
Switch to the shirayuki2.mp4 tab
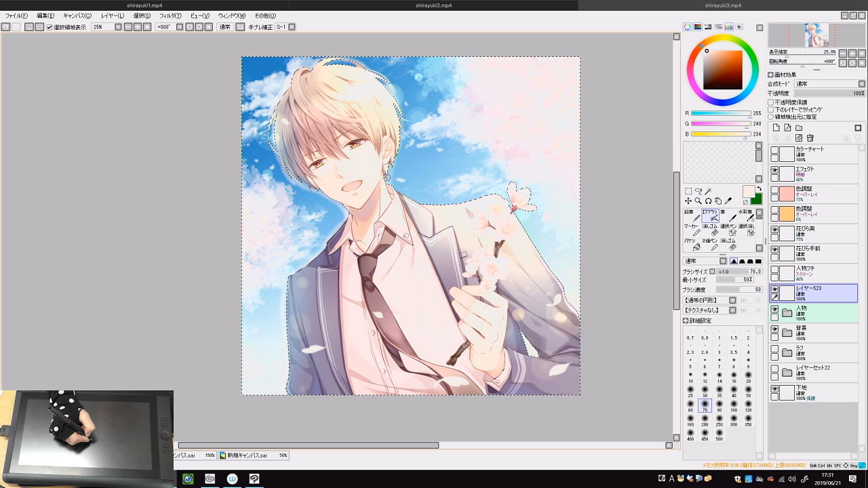tap(434, 5)
